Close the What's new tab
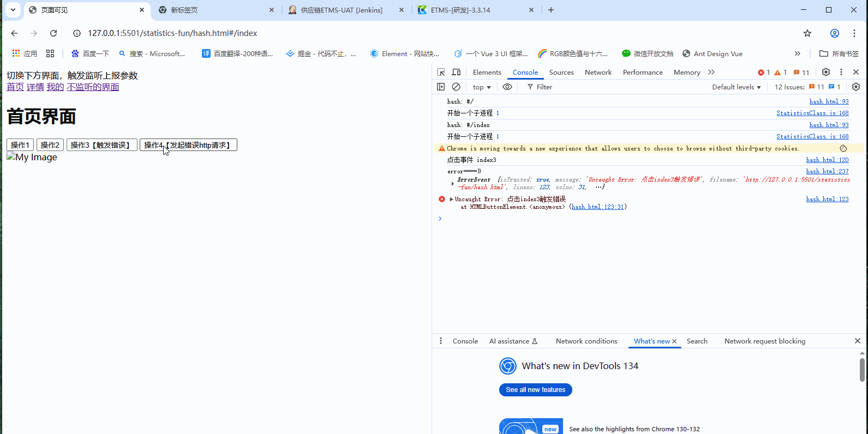Image resolution: width=868 pixels, height=434 pixels. coord(674,341)
